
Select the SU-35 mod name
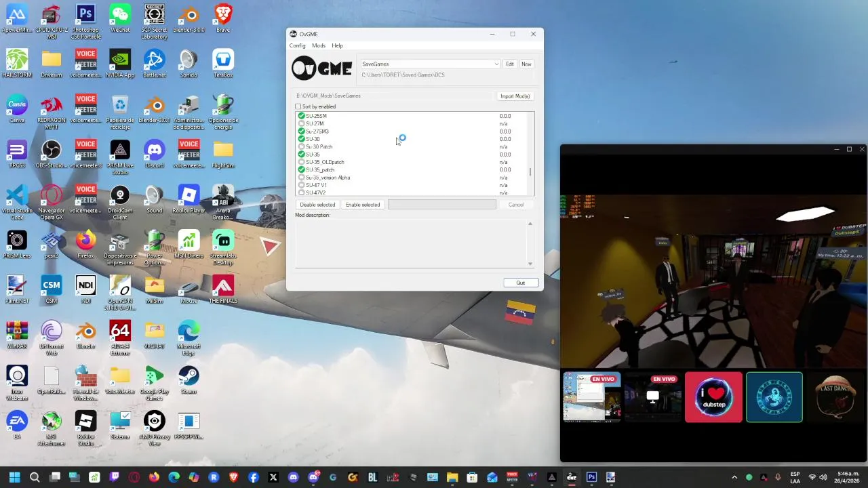click(313, 155)
